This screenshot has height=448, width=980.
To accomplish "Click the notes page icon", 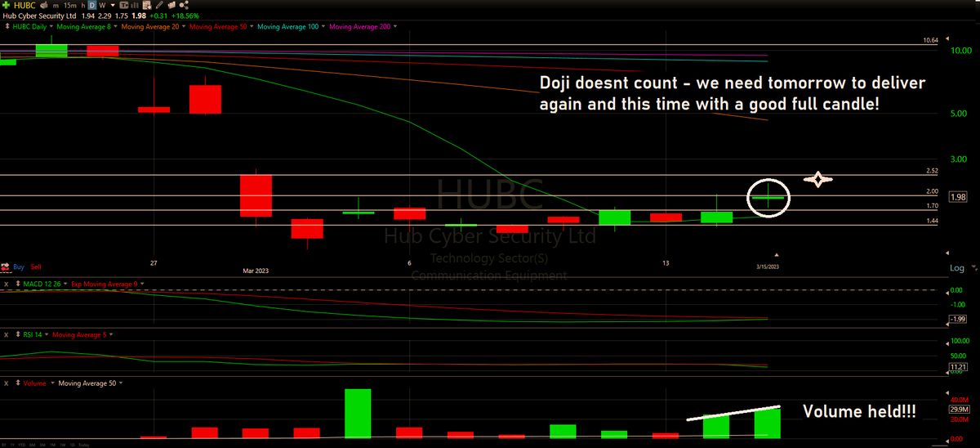I will click(171, 5).
